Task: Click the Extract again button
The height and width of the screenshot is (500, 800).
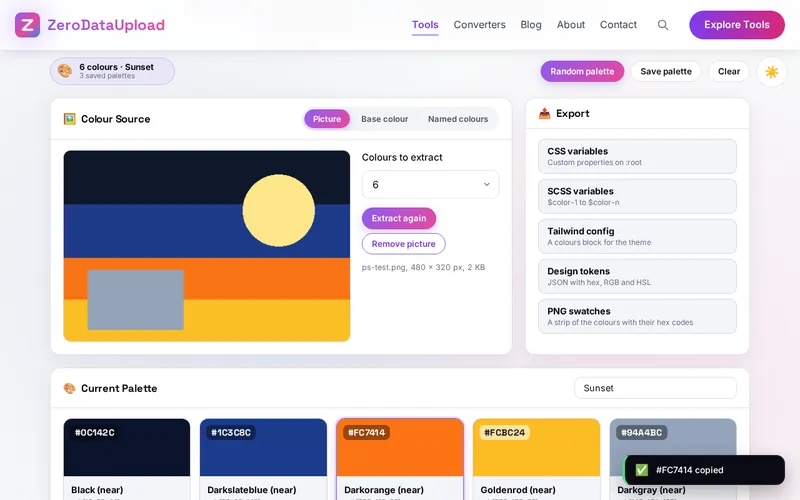Action: pyautogui.click(x=398, y=218)
